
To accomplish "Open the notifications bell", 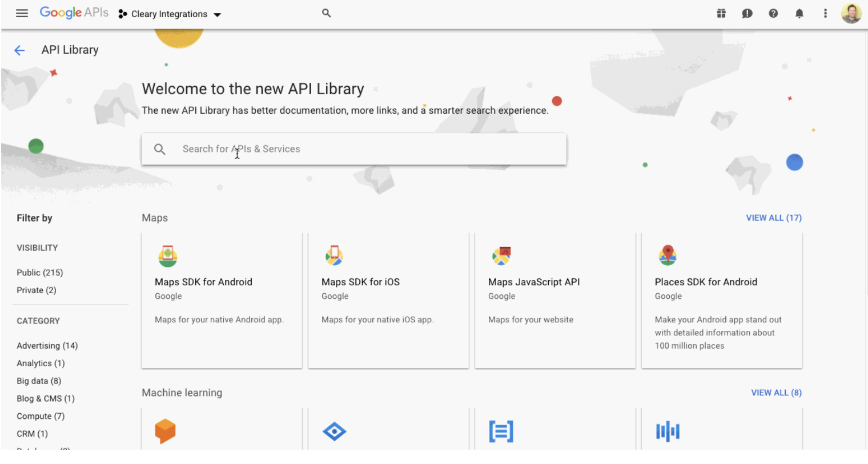I will (x=799, y=13).
